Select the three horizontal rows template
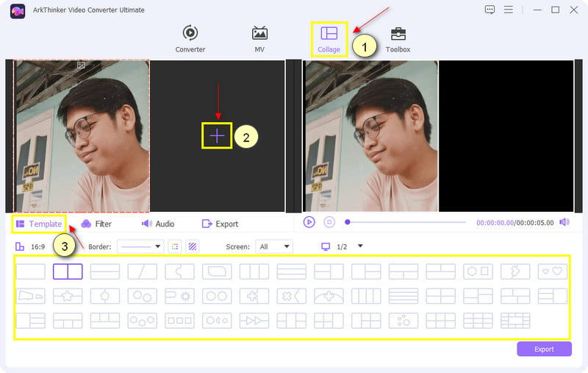 coord(291,271)
